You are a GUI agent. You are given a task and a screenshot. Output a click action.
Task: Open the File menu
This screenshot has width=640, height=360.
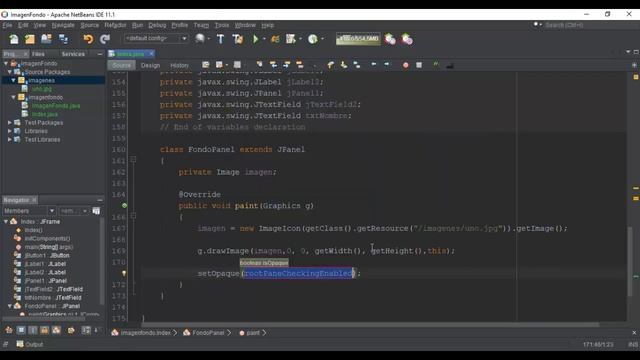(x=7, y=25)
